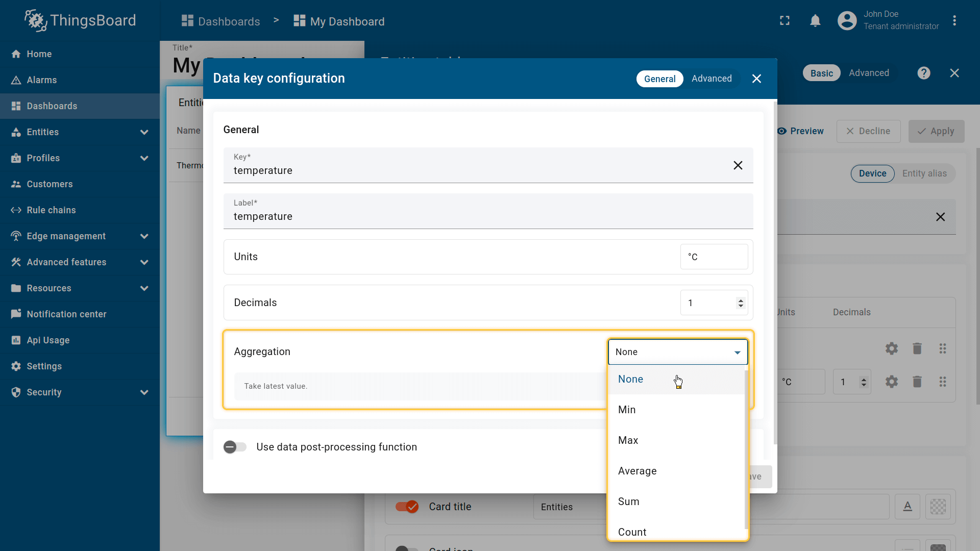Enable data post-processing function toggle
The image size is (980, 551).
(235, 447)
